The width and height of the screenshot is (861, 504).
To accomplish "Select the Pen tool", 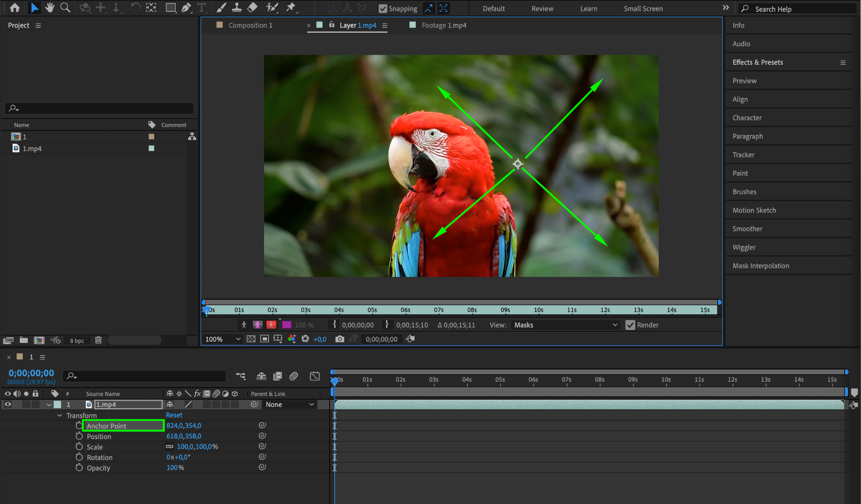I will click(x=186, y=8).
